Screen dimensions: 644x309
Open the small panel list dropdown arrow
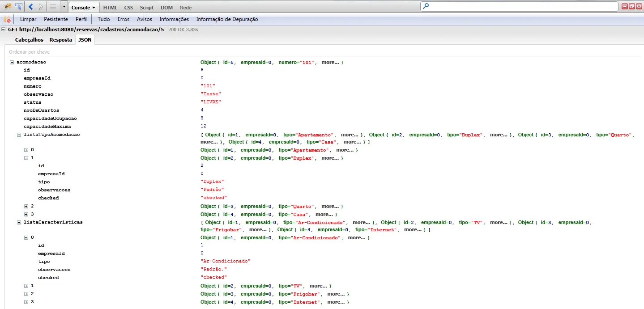(x=64, y=7)
